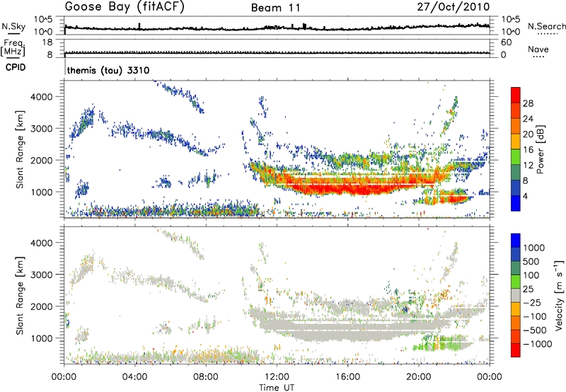Click the 'Freq. [MHz]' axis label
Image resolution: width=566 pixels, height=392 pixels.
13,48
